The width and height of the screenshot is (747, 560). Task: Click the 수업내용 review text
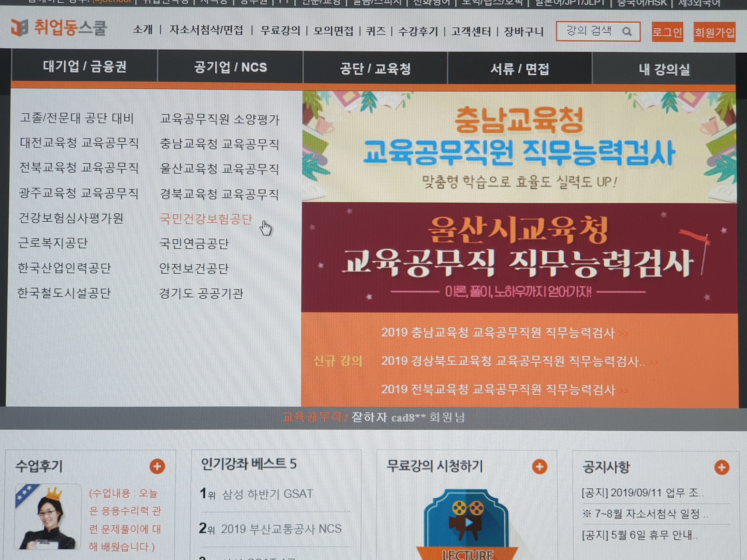(x=125, y=520)
